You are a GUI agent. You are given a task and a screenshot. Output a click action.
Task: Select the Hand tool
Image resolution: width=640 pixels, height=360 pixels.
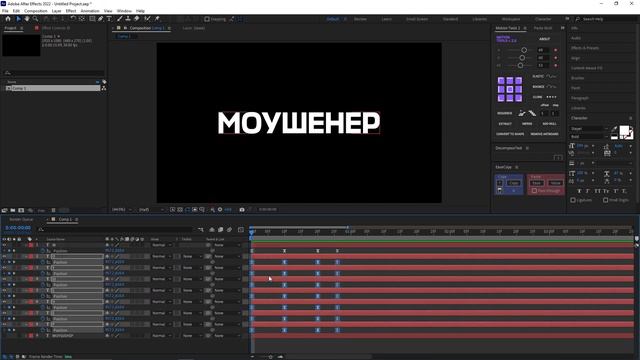[27, 19]
